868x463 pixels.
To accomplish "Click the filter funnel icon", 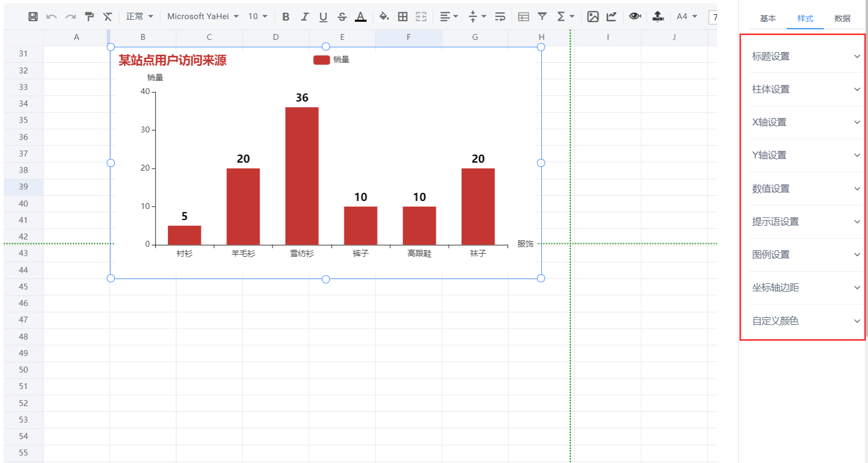I will pos(542,16).
